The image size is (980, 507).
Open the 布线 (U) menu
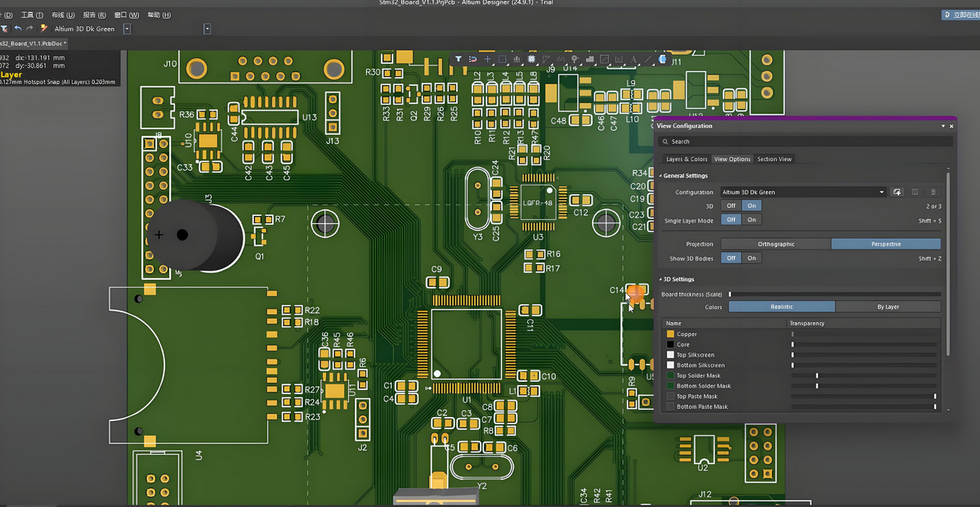pos(63,15)
